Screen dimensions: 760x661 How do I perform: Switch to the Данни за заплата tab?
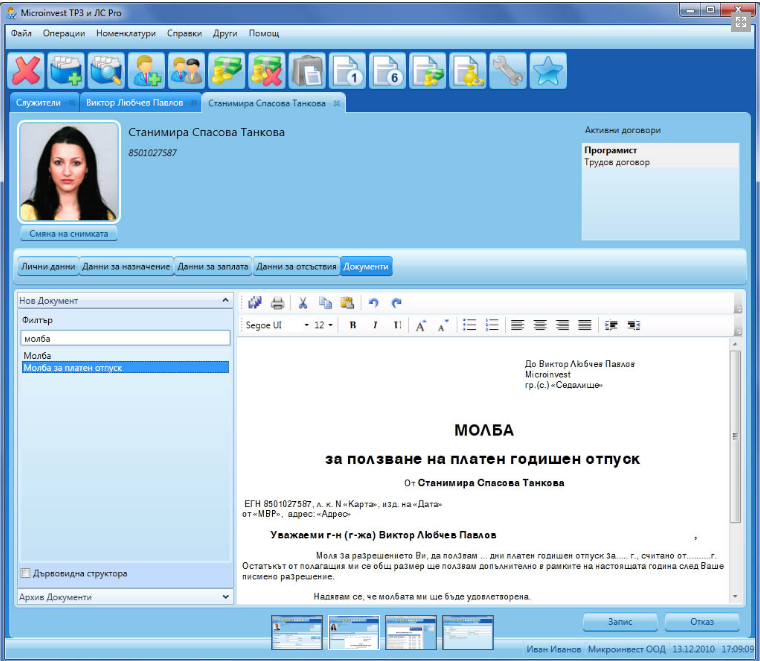pos(213,267)
